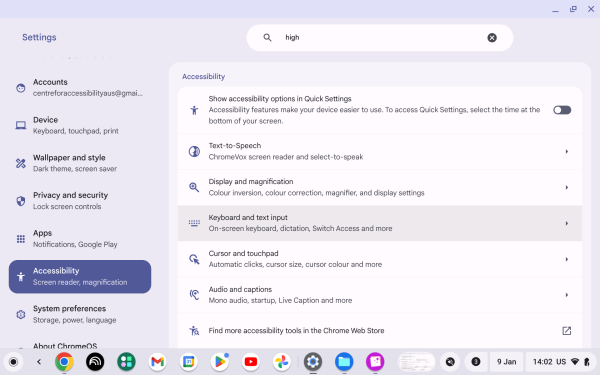
Task: Click the Accessibility section heading
Action: tap(204, 77)
